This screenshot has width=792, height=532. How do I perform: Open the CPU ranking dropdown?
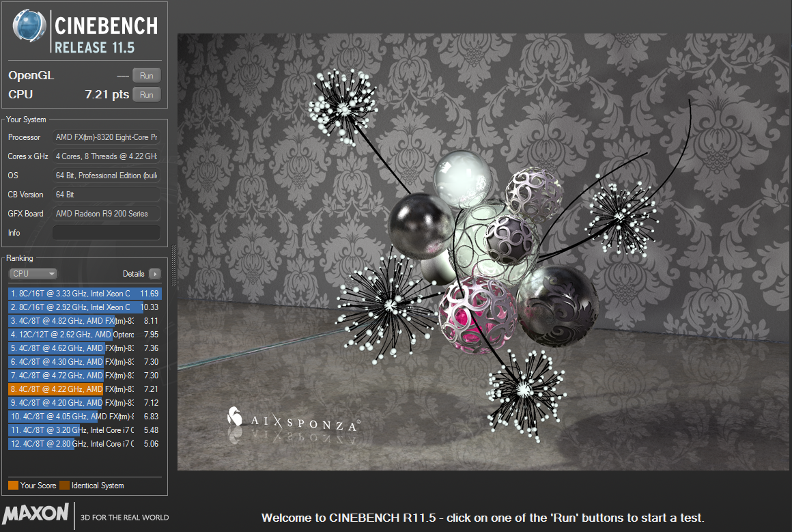pos(33,274)
